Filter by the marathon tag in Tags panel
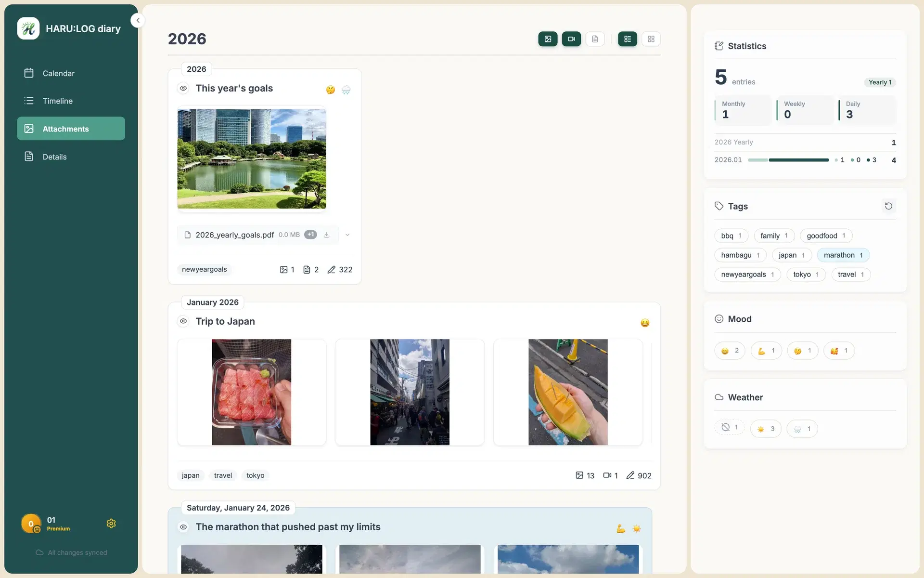Screen dimensions: 924x578 [x=843, y=255]
